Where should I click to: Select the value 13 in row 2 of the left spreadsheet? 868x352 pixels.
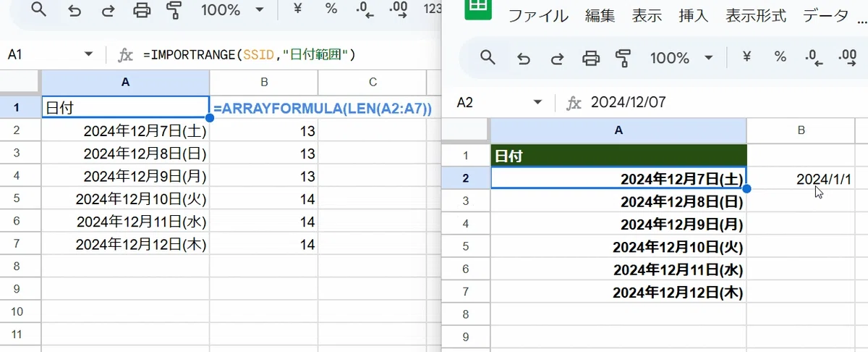264,131
